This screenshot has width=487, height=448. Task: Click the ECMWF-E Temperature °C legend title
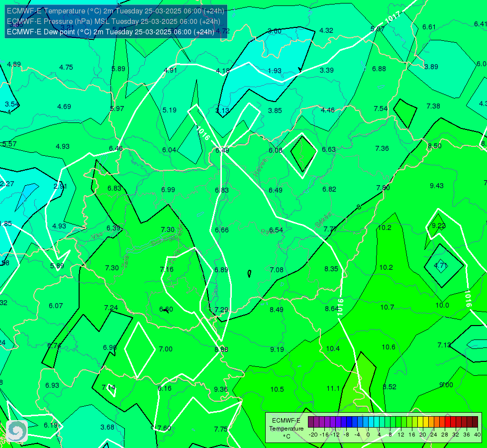point(287,429)
